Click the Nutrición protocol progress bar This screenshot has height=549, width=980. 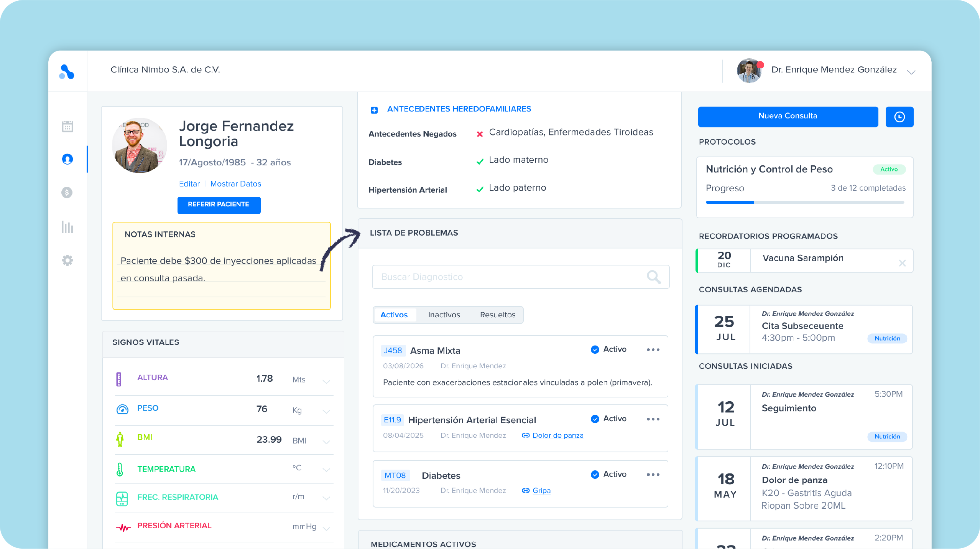coord(804,202)
